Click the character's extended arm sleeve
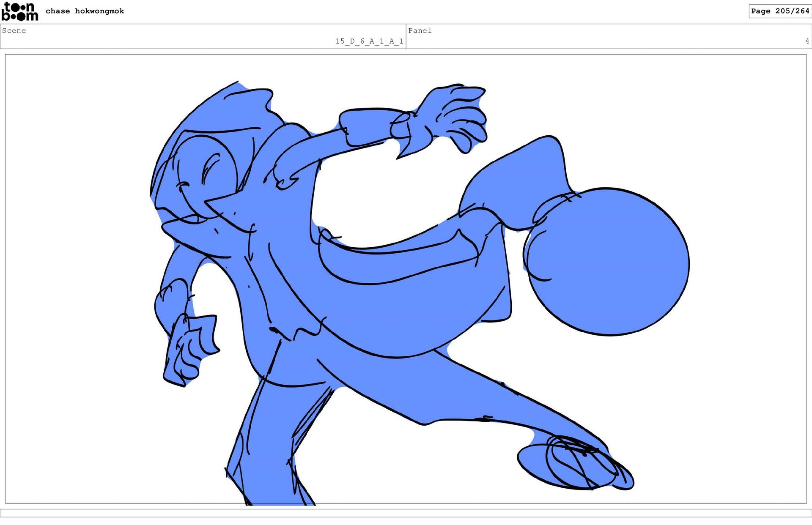Screen dimensions: 812x525 click(x=364, y=127)
